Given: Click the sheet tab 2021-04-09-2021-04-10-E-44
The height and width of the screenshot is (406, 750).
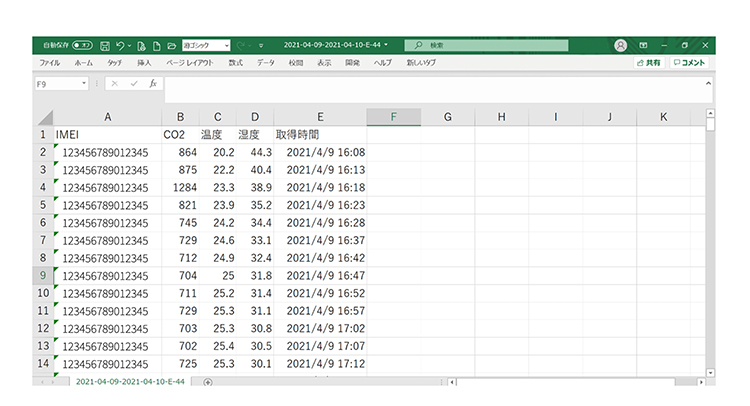Looking at the screenshot, I should pyautogui.click(x=130, y=382).
